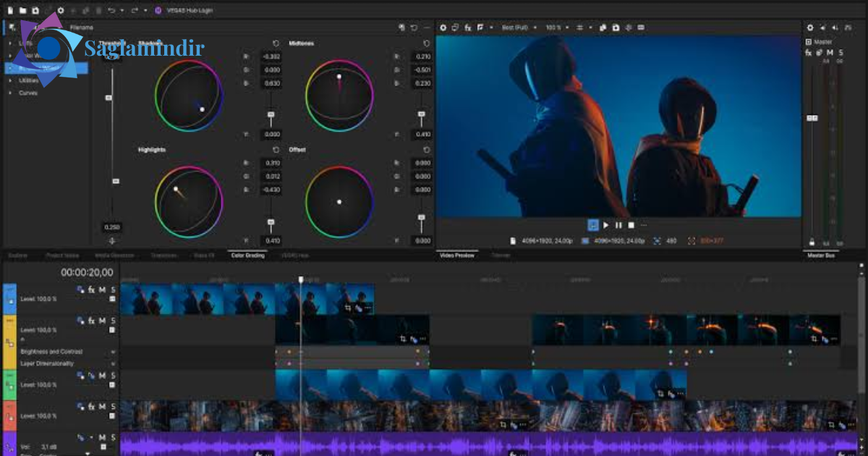Open event FX on first blue-track clip

coord(358,308)
